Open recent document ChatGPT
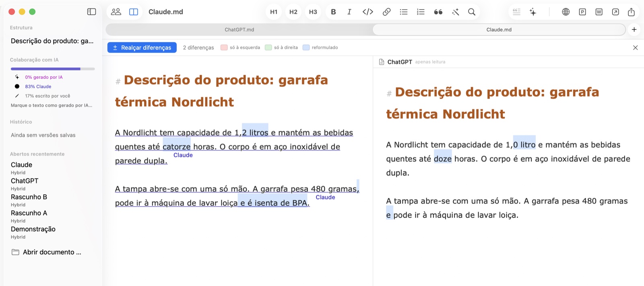 click(x=25, y=181)
